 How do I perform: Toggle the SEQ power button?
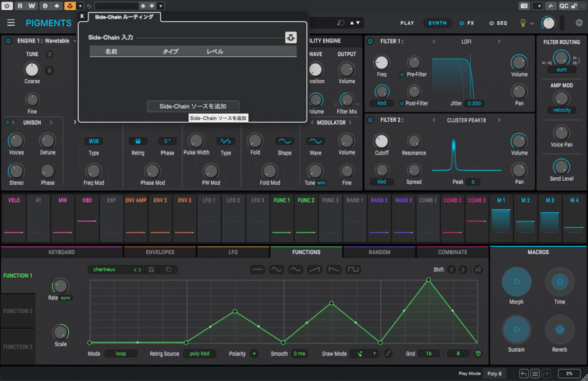click(x=492, y=23)
